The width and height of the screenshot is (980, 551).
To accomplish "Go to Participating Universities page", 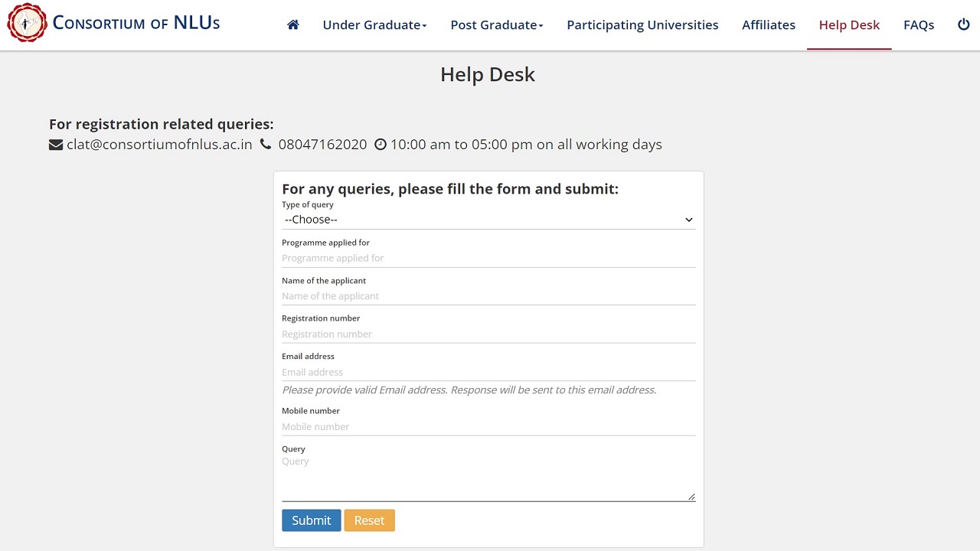I will point(642,24).
